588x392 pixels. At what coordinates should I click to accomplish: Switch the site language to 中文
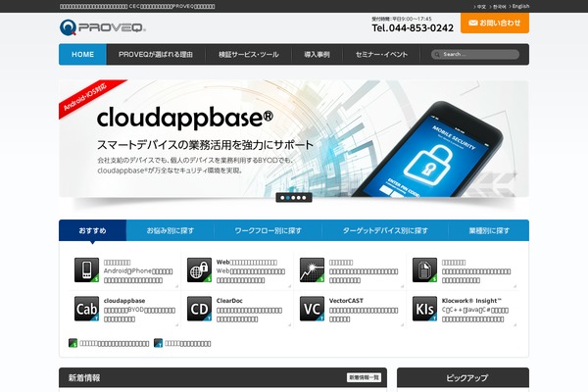pos(481,7)
